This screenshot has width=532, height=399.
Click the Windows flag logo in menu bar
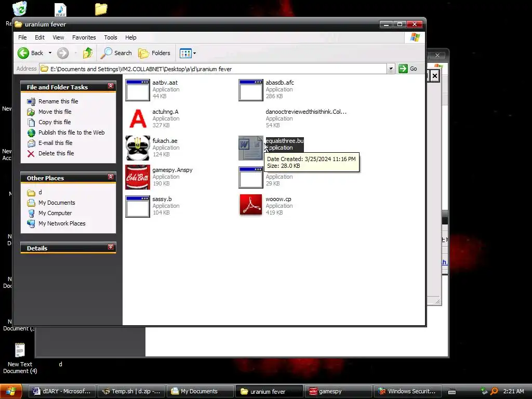(415, 37)
